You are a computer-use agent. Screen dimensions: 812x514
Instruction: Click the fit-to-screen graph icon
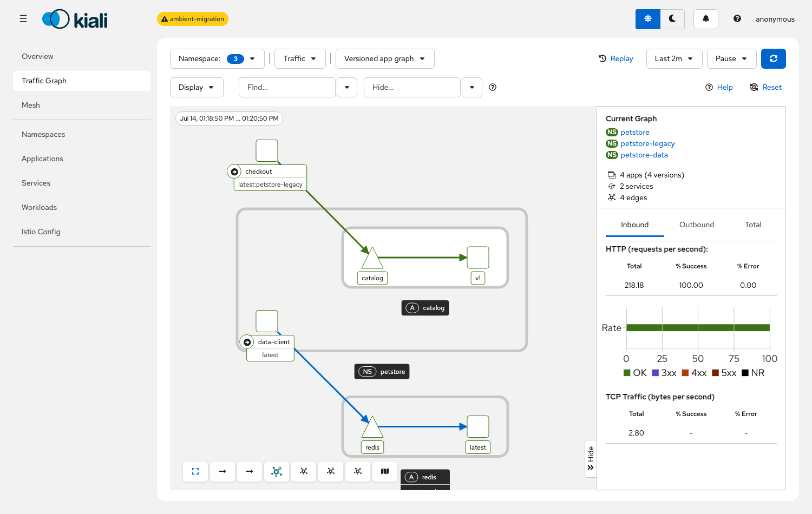pos(195,471)
